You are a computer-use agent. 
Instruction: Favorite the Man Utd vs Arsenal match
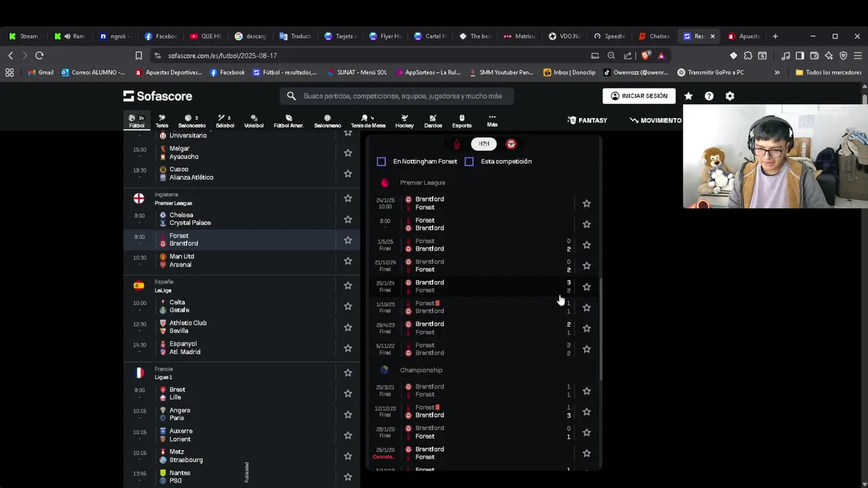click(348, 261)
